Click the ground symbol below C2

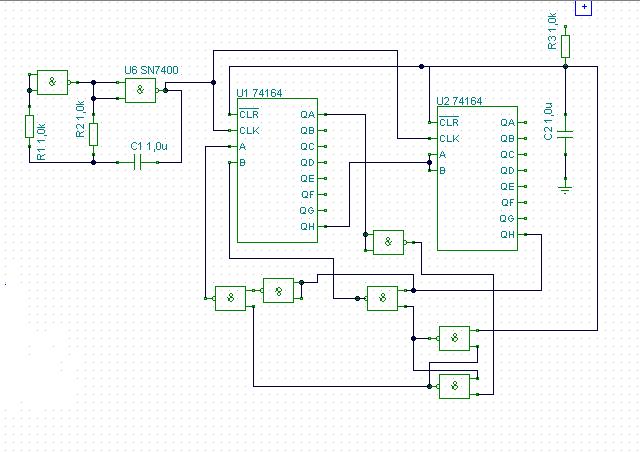[x=565, y=189]
